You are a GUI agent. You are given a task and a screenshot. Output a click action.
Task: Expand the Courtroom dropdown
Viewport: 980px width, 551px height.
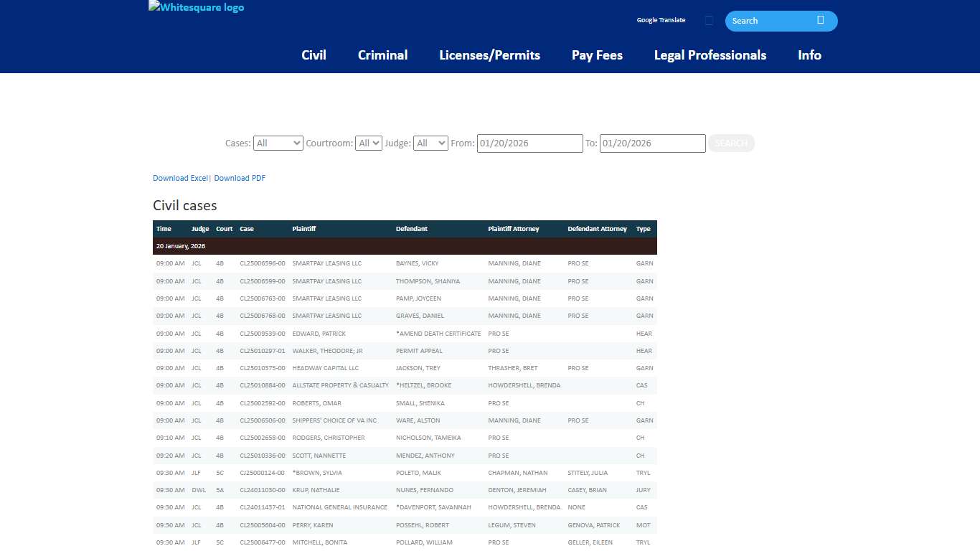pyautogui.click(x=369, y=143)
